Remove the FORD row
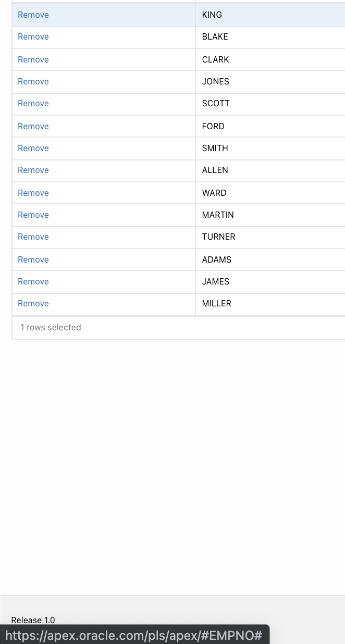 tap(33, 126)
